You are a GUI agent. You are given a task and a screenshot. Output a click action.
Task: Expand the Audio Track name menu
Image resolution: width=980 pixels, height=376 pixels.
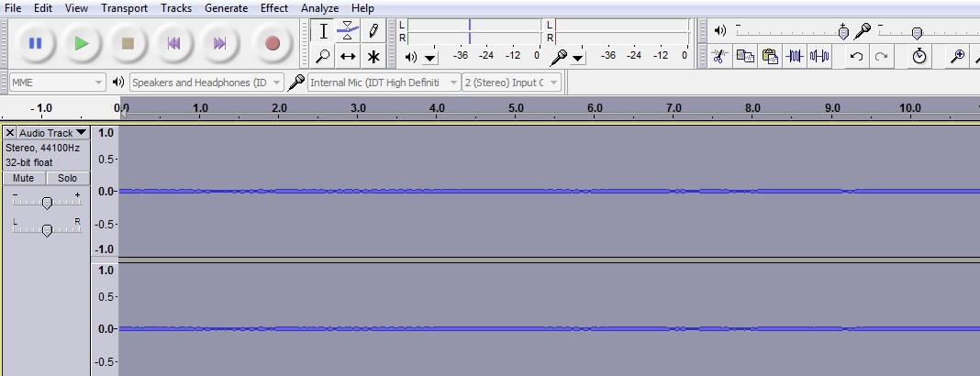[52, 133]
